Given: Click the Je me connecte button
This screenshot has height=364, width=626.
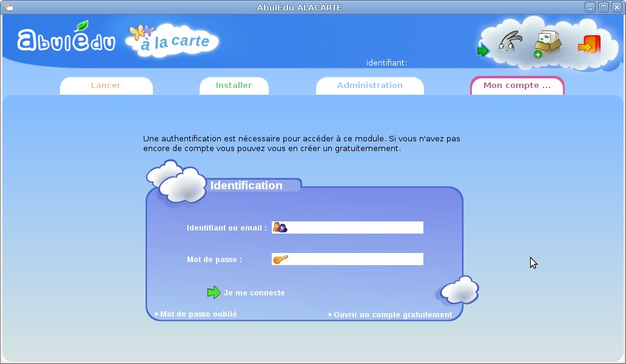Looking at the screenshot, I should point(246,292).
